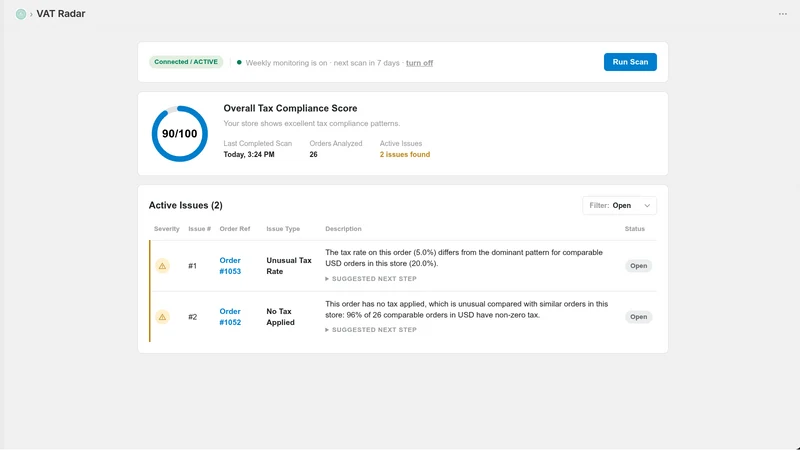Viewport: 800px width, 450px height.
Task: Click the '2 issues found' text
Action: tap(405, 155)
